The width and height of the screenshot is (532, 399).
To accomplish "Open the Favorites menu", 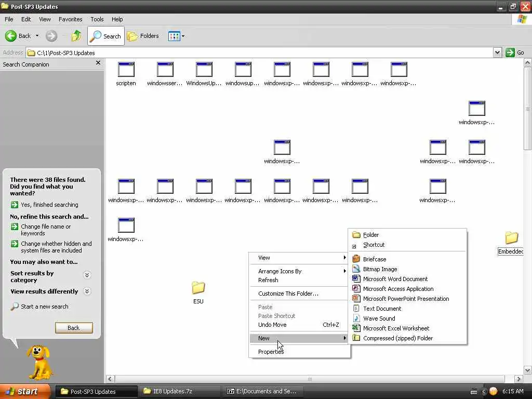I will click(x=70, y=19).
